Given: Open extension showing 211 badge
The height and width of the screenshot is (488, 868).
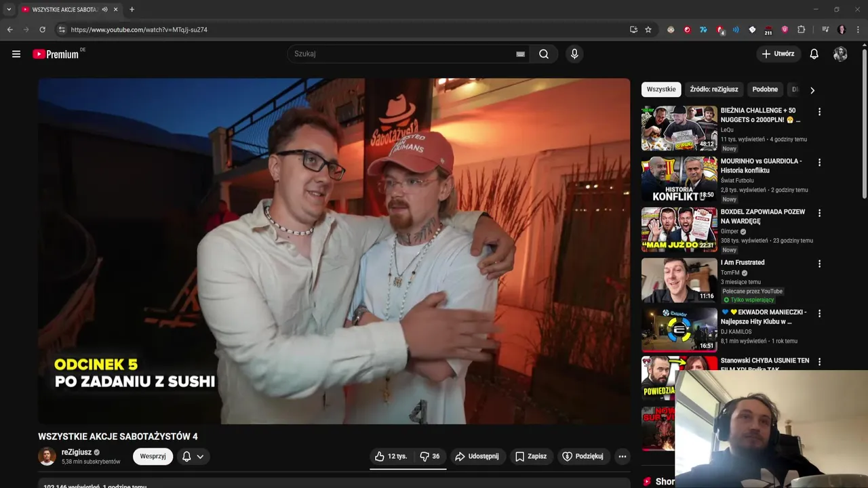Looking at the screenshot, I should click(768, 30).
